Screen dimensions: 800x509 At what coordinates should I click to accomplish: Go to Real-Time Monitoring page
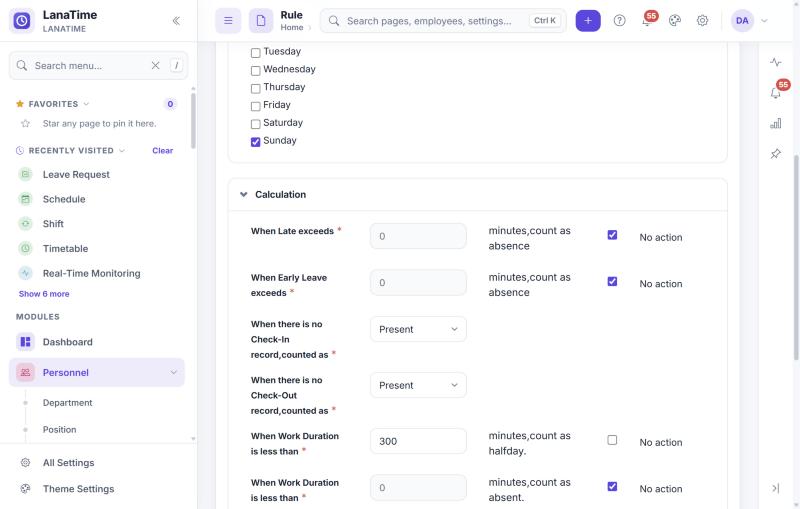tap(91, 273)
